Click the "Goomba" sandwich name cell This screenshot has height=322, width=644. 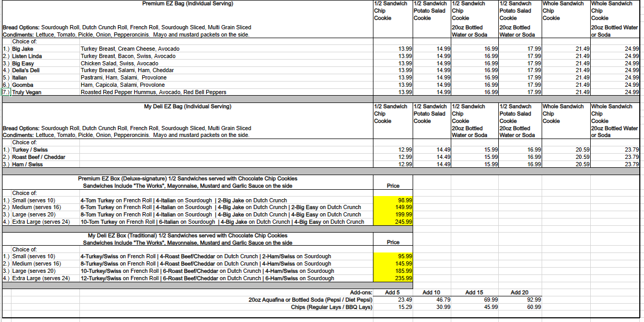coord(23,85)
